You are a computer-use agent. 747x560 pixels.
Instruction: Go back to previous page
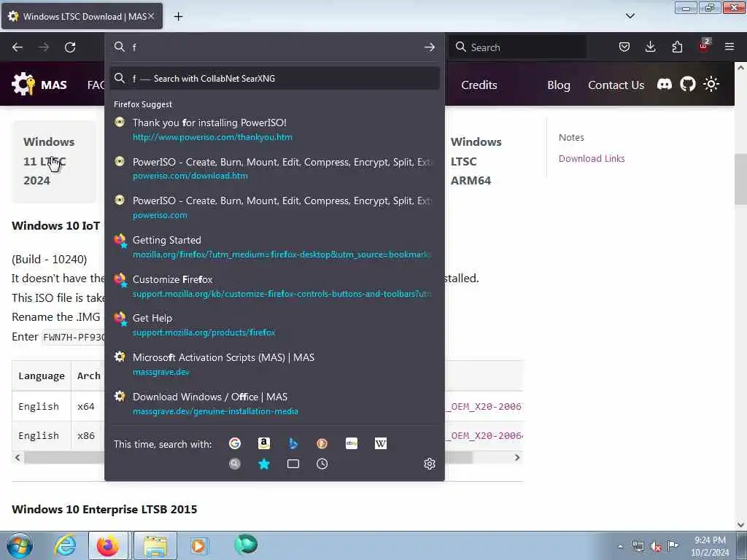point(18,47)
